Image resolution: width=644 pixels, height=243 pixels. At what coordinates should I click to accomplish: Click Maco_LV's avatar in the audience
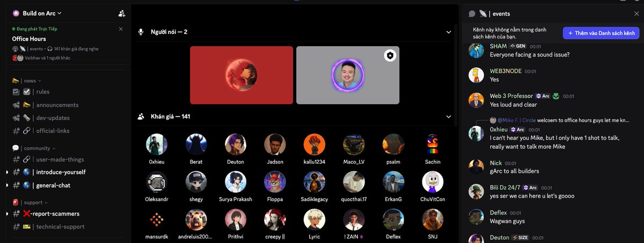354,144
